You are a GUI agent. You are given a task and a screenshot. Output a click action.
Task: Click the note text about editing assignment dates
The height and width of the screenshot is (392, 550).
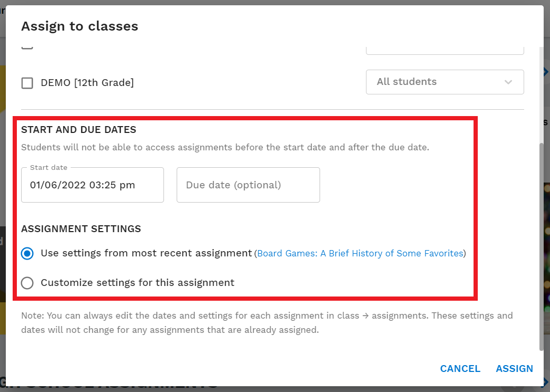tap(267, 321)
